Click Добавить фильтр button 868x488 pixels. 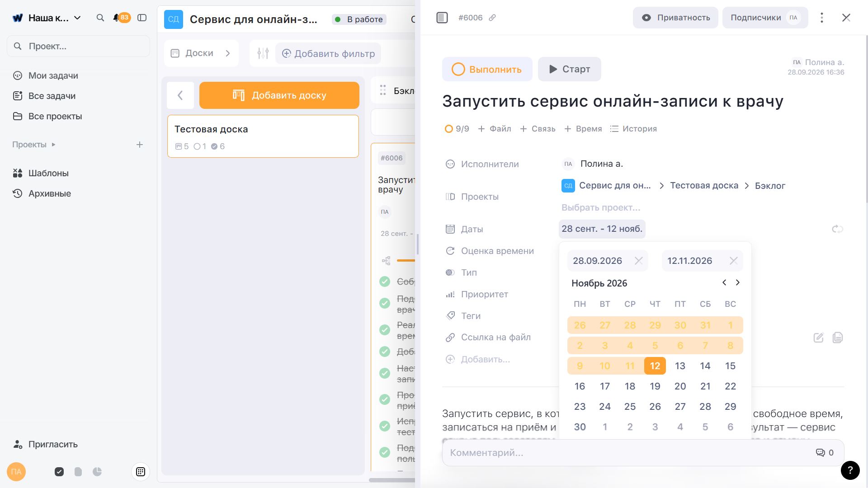[x=328, y=53]
